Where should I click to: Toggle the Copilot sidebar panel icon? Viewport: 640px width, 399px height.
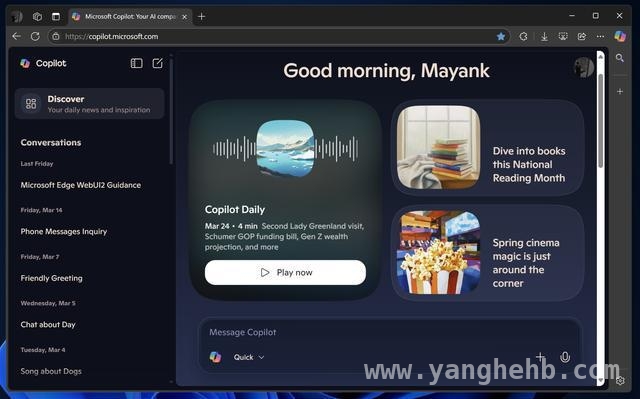click(136, 63)
